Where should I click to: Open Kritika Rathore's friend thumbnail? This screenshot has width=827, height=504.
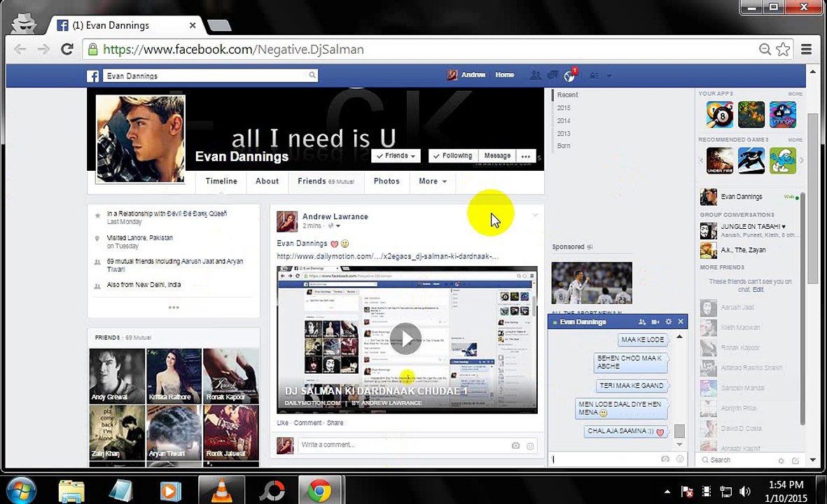pos(174,376)
